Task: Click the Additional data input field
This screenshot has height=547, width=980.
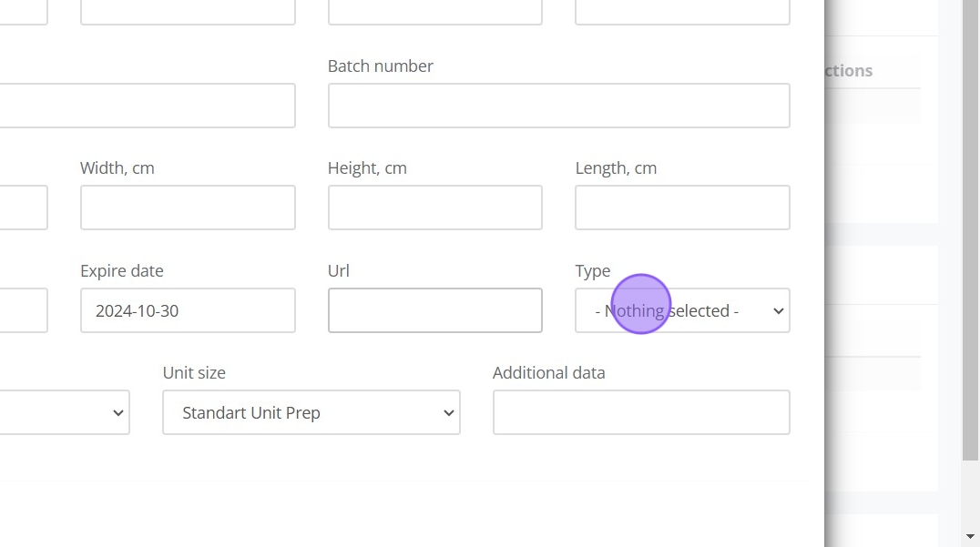Action: pyautogui.click(x=641, y=412)
